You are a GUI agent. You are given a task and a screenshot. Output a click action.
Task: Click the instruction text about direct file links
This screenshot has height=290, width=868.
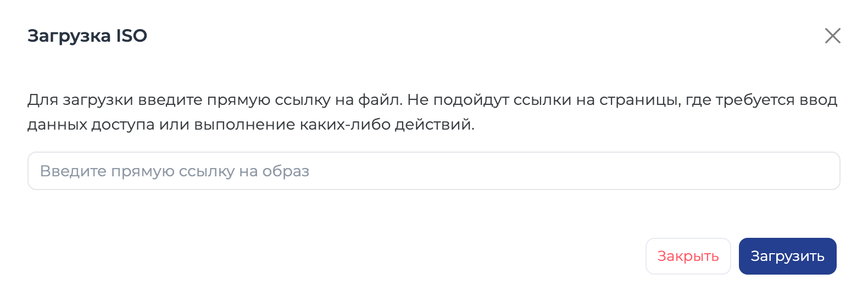(x=432, y=112)
